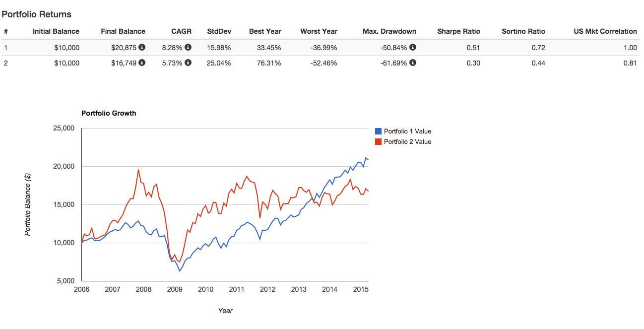Click the StdDev column header
This screenshot has height=329, width=644.
[x=219, y=31]
